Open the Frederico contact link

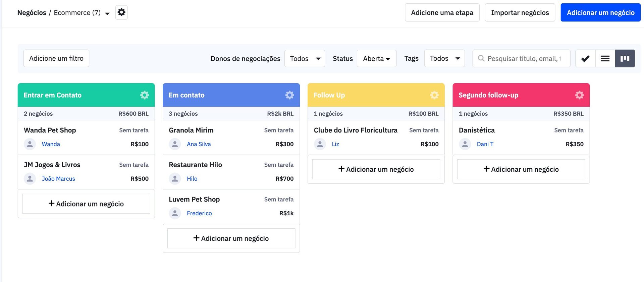click(199, 213)
